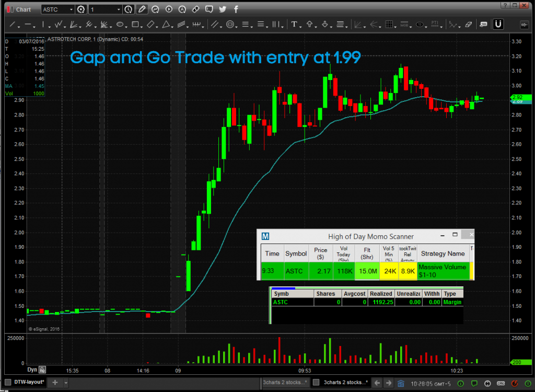The image size is (535, 392).
Task: Select the horizontal line tool
Action: point(27,24)
